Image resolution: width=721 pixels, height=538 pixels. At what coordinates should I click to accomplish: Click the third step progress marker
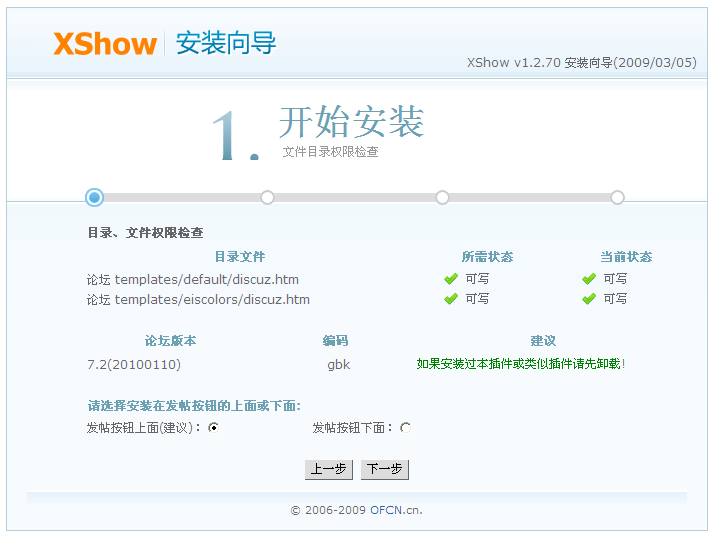pos(442,197)
